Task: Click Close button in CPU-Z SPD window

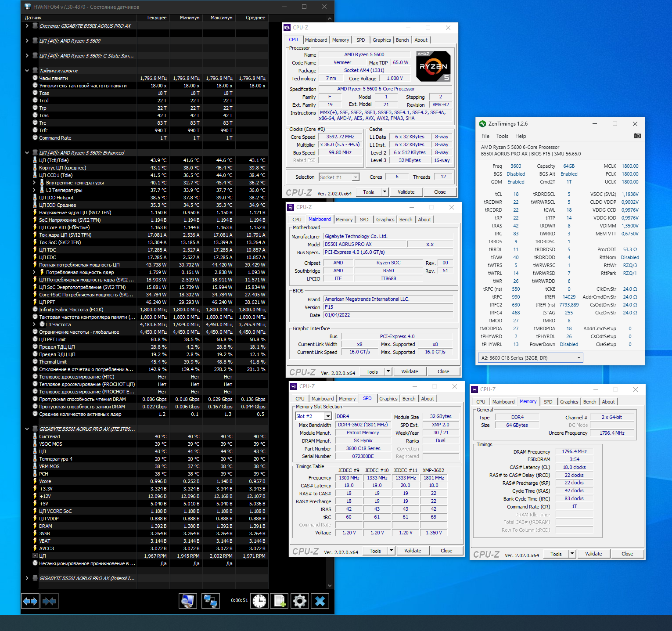Action: point(446,551)
